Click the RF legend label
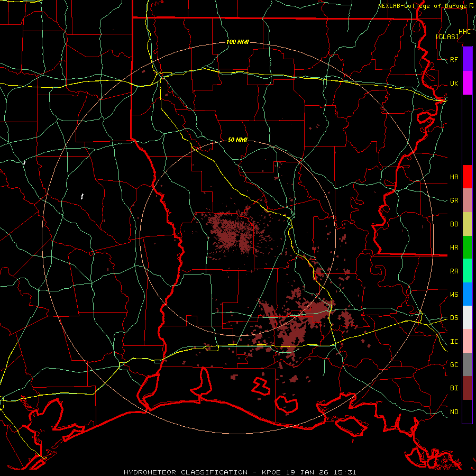The image size is (476, 476). tap(454, 59)
